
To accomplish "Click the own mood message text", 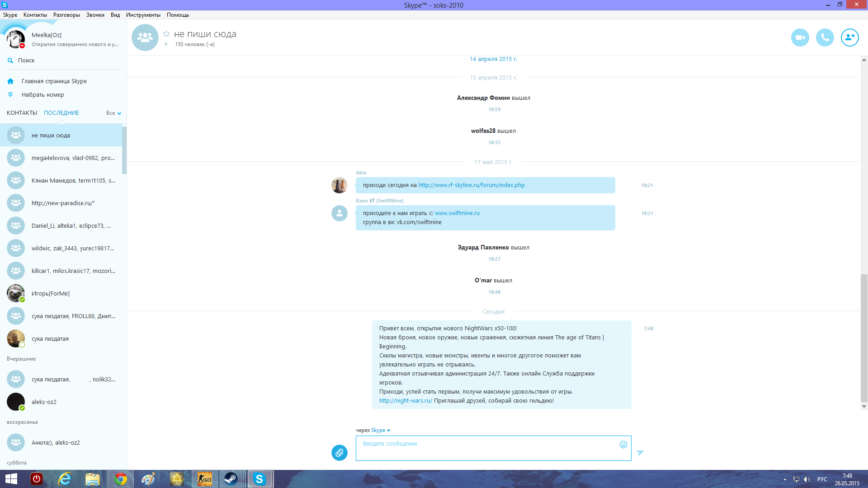I will coord(75,44).
